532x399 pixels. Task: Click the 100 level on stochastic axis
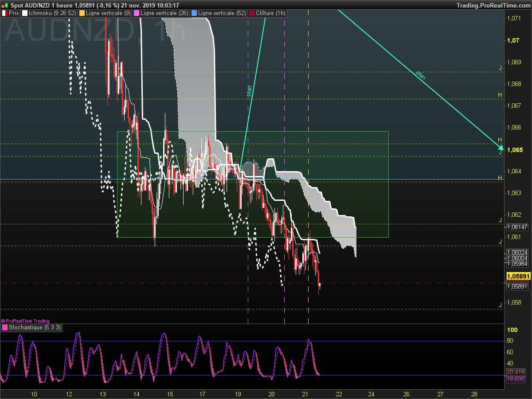512,330
